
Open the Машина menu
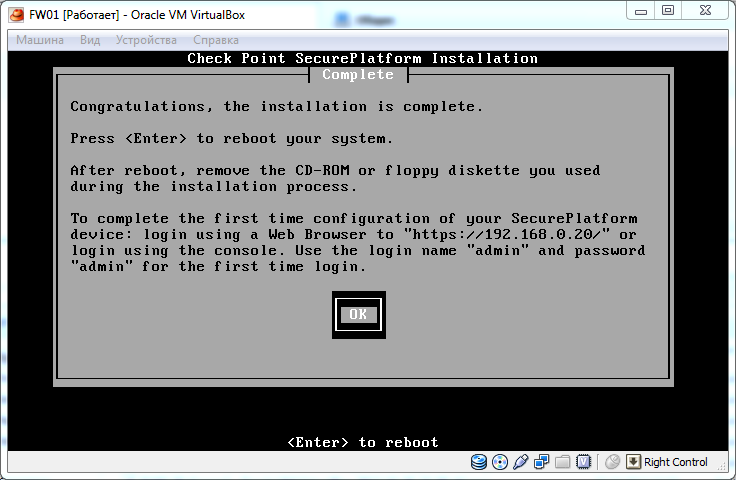pyautogui.click(x=40, y=40)
